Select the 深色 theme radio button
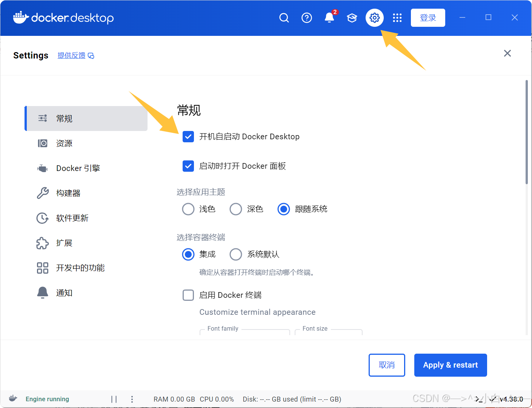The width and height of the screenshot is (532, 408). pyautogui.click(x=236, y=209)
